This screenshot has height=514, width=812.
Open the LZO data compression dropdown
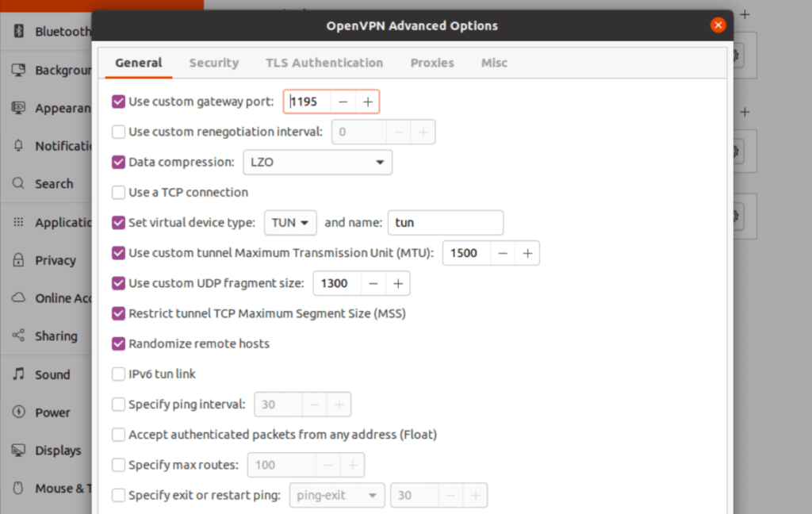coord(316,163)
